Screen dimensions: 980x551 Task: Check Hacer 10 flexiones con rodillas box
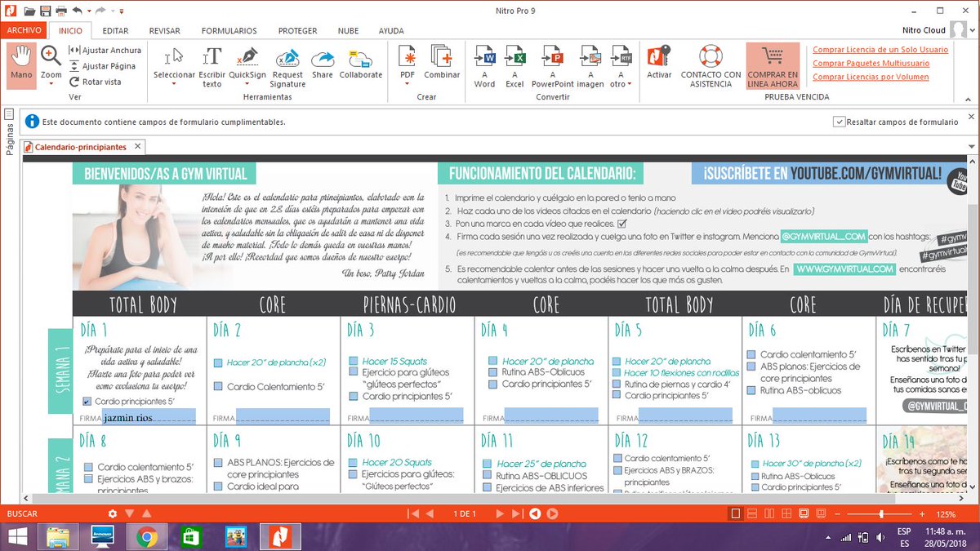click(617, 372)
